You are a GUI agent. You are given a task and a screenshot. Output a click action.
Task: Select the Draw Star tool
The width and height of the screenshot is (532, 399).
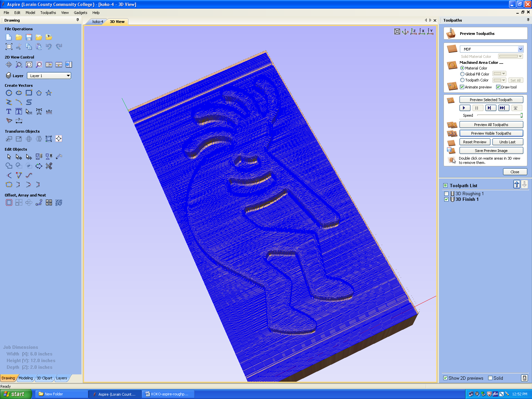click(x=49, y=93)
